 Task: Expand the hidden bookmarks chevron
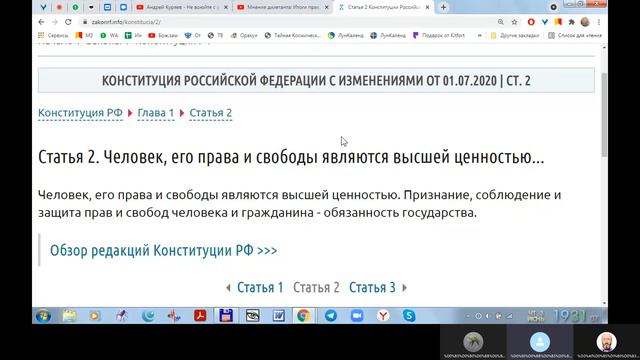coord(480,36)
